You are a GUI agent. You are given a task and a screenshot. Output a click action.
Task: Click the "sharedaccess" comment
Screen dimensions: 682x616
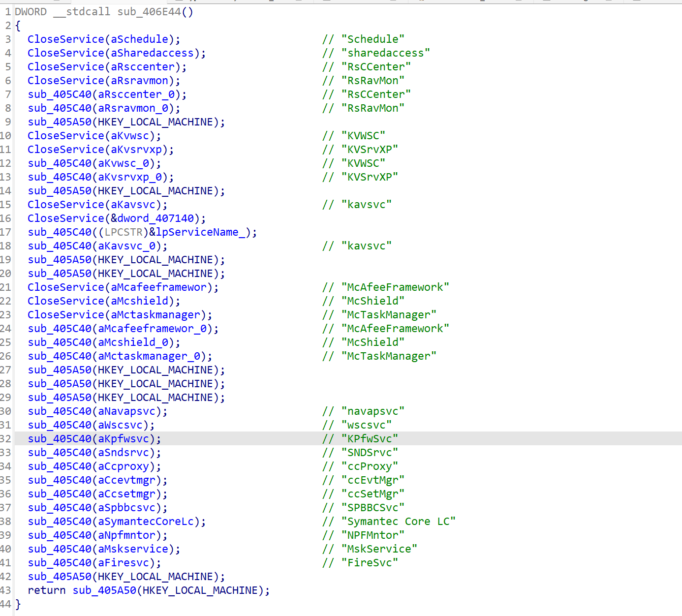(x=386, y=53)
